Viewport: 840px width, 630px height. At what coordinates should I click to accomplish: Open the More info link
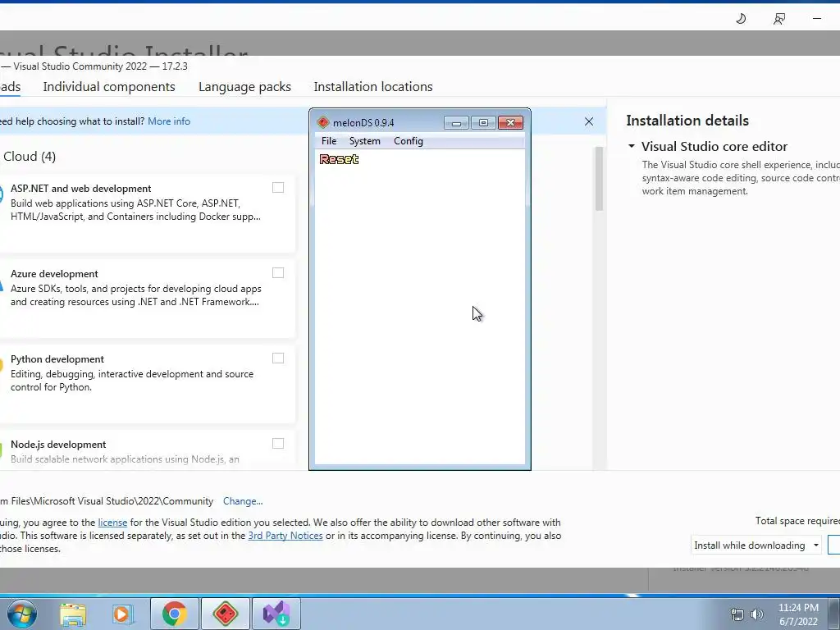[169, 121]
